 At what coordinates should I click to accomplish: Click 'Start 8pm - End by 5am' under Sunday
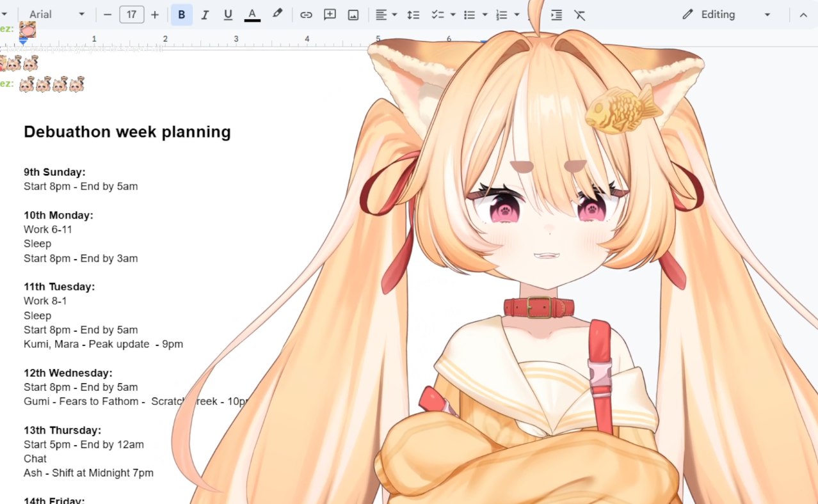click(x=81, y=187)
